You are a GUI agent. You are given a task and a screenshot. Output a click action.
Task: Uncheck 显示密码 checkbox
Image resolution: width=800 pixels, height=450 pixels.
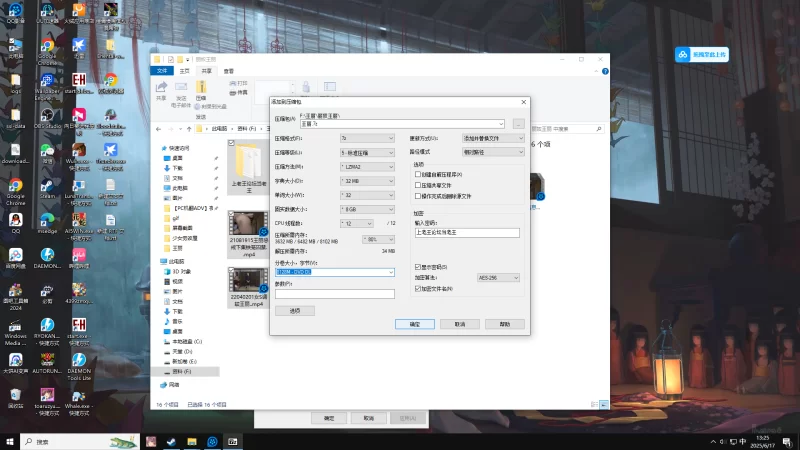pyautogui.click(x=418, y=267)
